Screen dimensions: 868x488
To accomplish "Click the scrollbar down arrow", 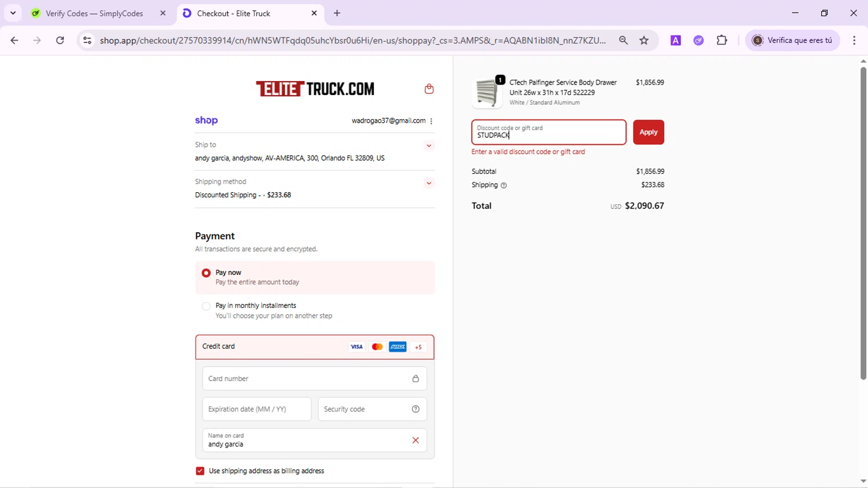I will (863, 482).
